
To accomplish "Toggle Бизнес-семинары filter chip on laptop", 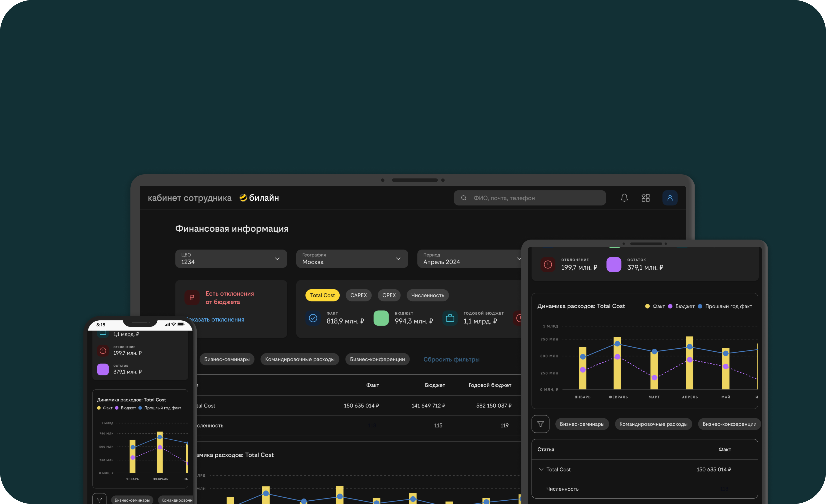I will 227,359.
